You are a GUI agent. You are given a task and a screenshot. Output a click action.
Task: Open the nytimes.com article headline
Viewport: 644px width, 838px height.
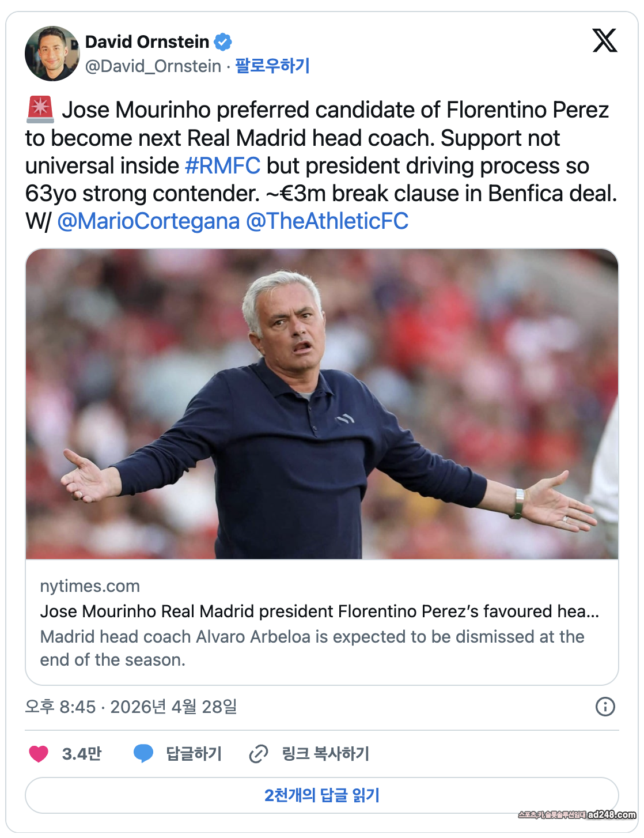tap(320, 611)
